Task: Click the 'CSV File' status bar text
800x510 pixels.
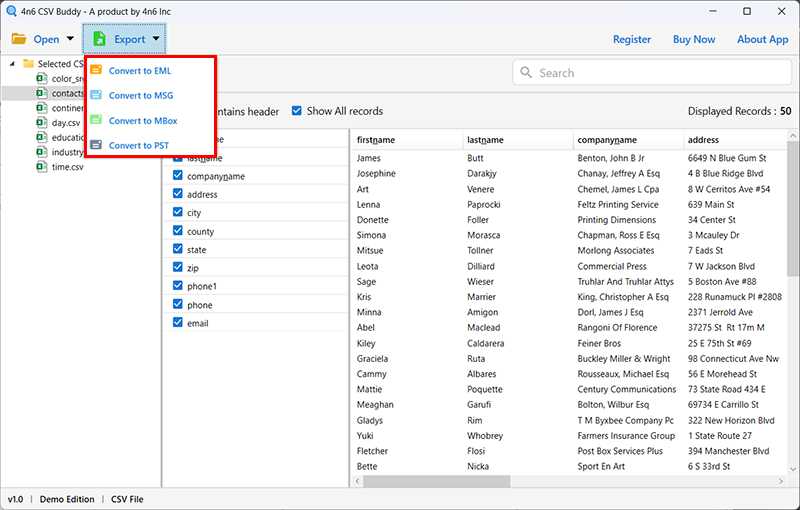Action: click(x=127, y=499)
